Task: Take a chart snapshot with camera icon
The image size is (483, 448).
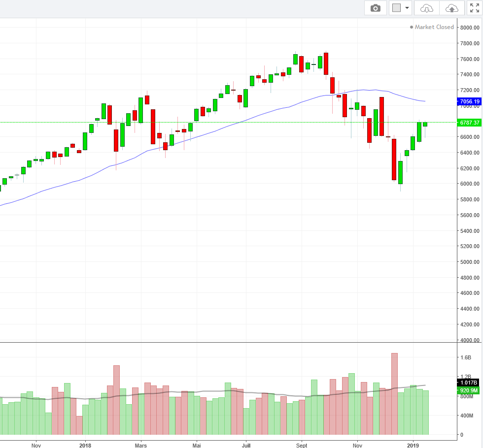Action: click(376, 8)
